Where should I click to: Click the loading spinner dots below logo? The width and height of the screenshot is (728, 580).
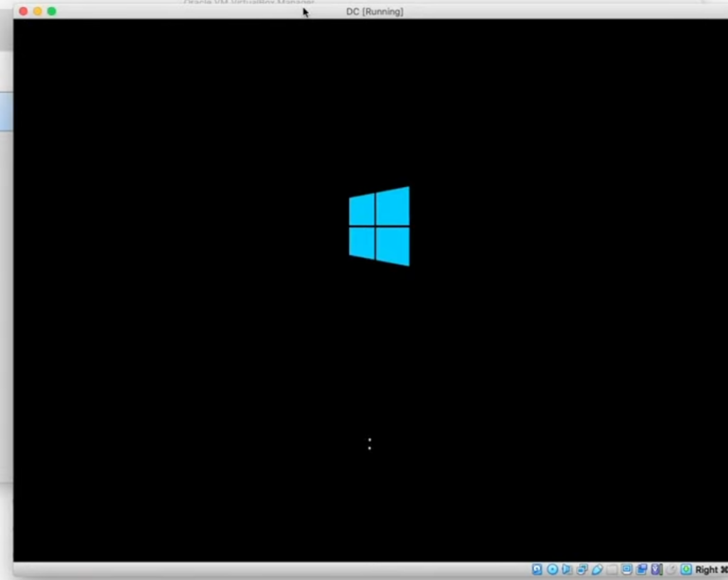pyautogui.click(x=369, y=444)
